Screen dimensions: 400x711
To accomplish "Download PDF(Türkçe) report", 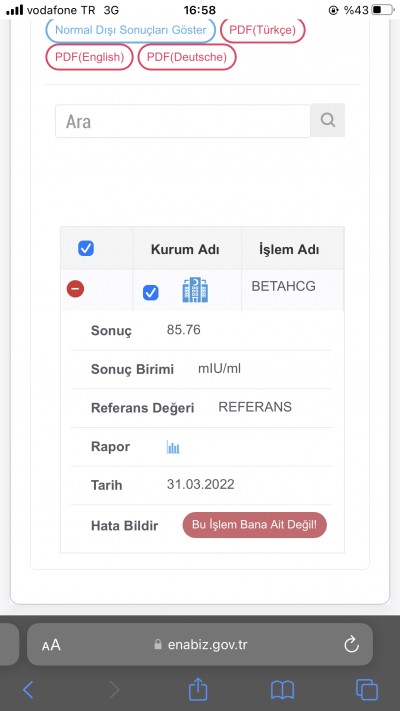I will pyautogui.click(x=263, y=30).
